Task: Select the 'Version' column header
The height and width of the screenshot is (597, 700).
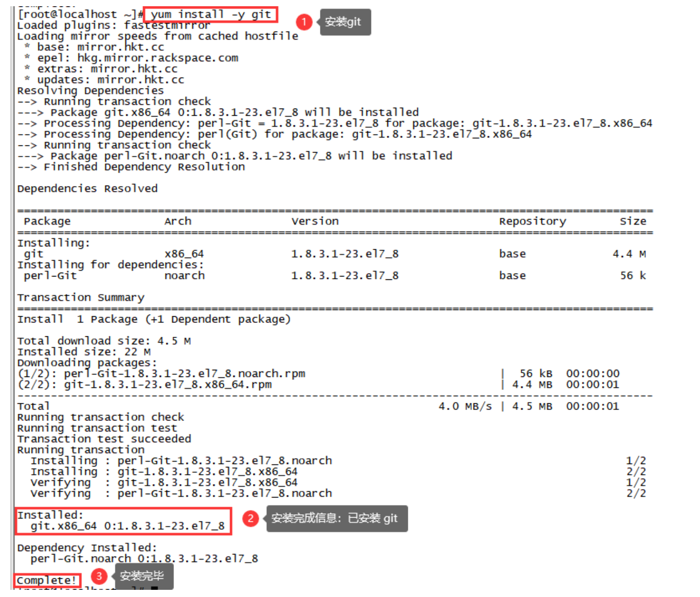Action: point(315,221)
